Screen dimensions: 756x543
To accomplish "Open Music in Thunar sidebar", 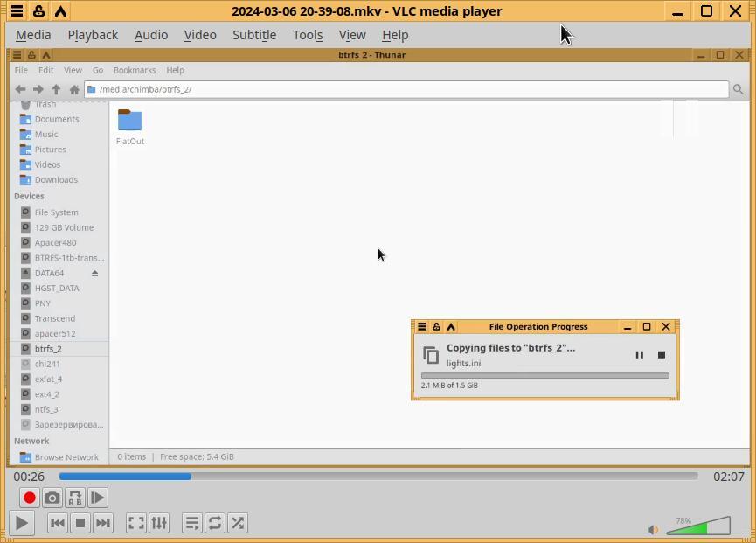I will (x=46, y=134).
